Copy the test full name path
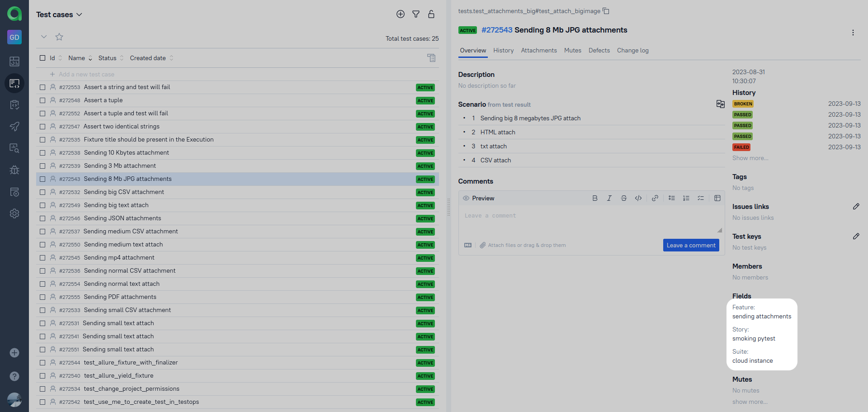This screenshot has height=412, width=868. click(606, 11)
